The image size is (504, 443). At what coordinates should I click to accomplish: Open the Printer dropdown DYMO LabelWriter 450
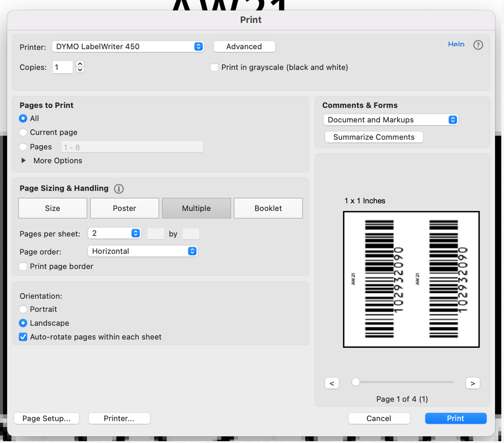128,46
